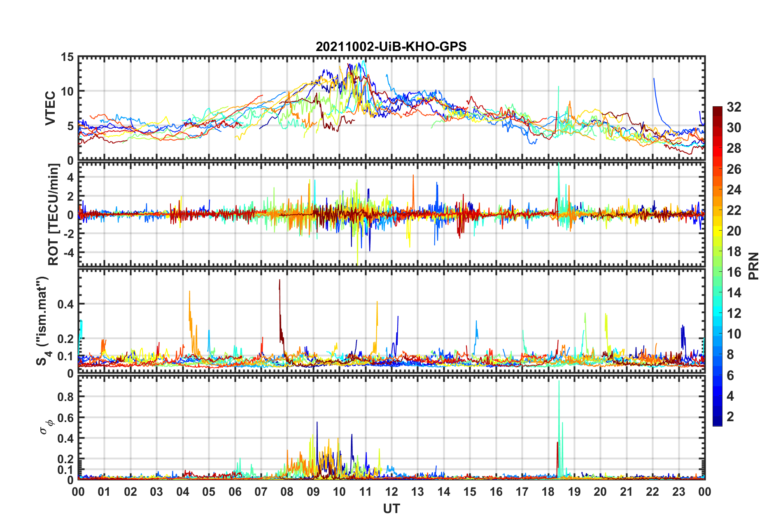Click x-axis tick label 03
The height and width of the screenshot is (532, 783).
(x=156, y=492)
